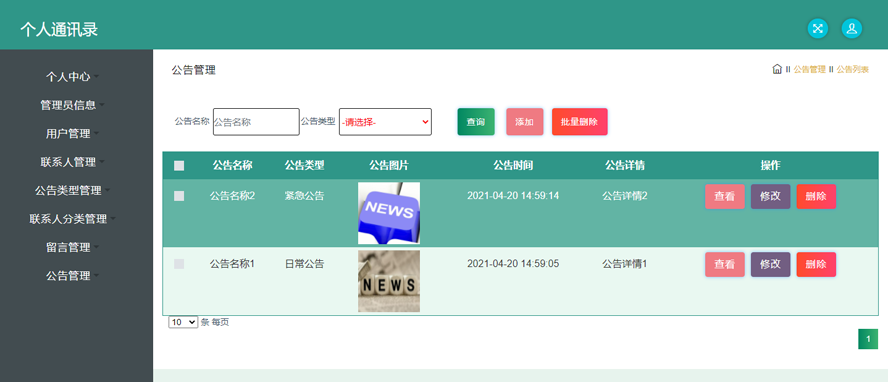Go to page 1 in pagination
Screen dimensions: 888x382
(x=868, y=339)
